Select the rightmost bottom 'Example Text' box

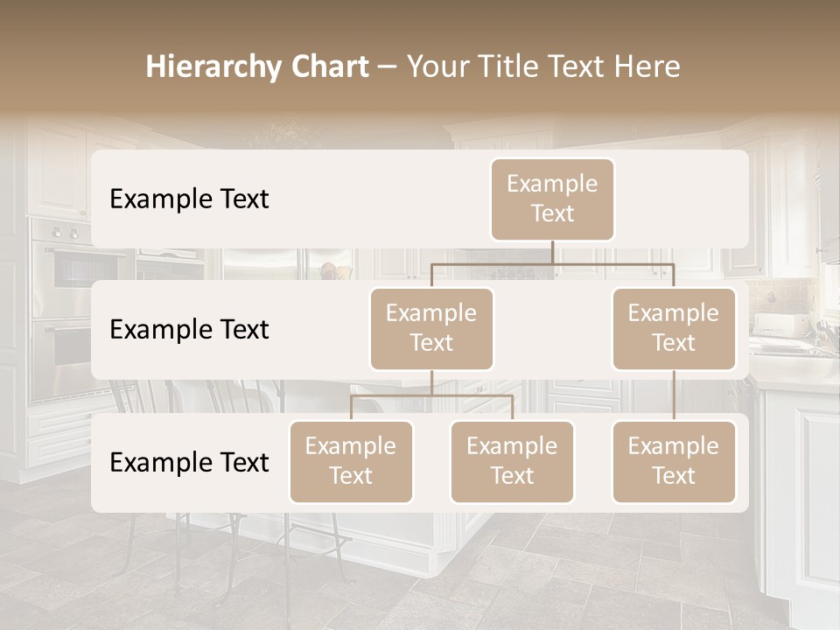click(x=674, y=462)
